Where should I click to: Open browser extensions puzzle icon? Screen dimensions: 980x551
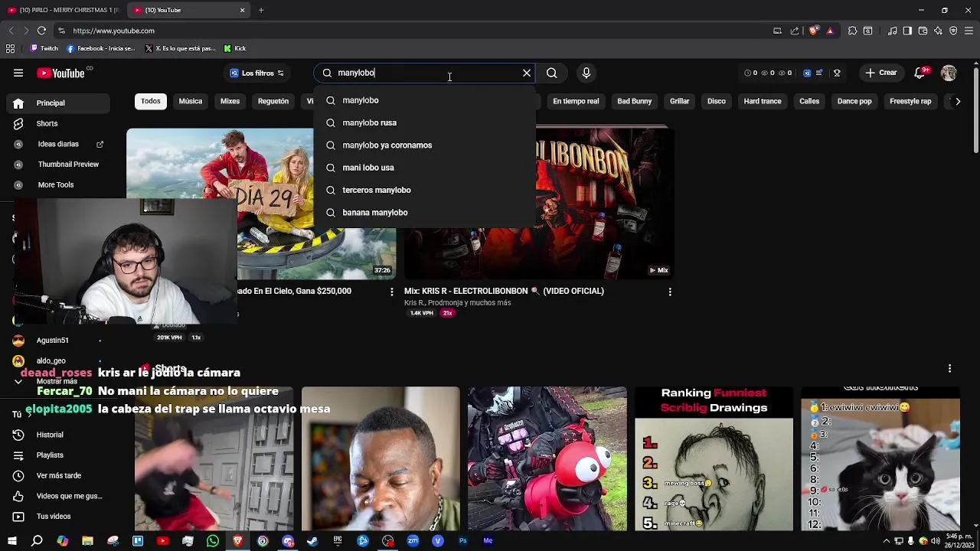tap(852, 31)
